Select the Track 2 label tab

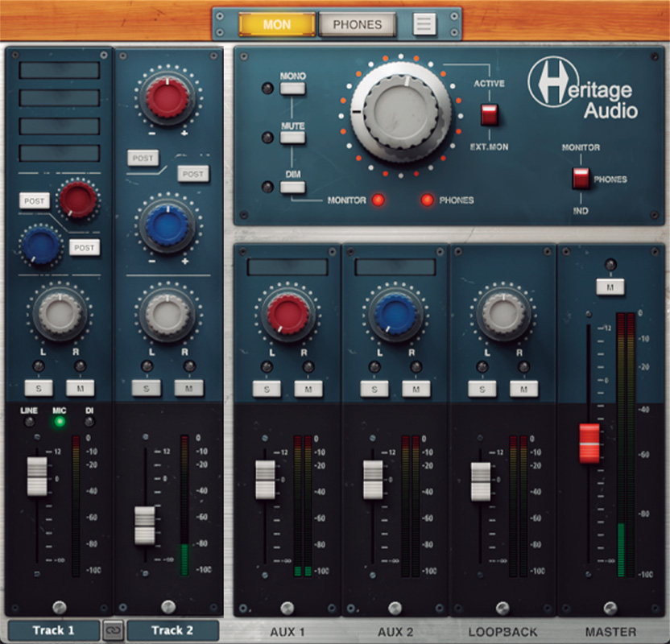pos(172,630)
